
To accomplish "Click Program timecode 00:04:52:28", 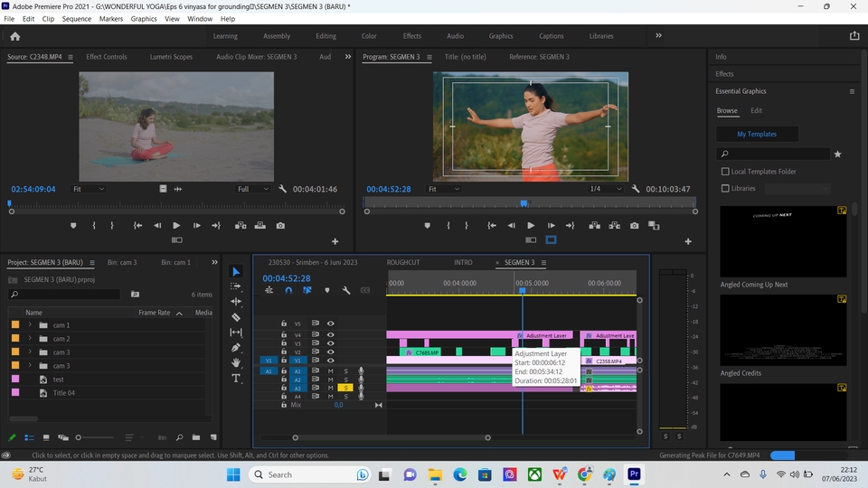I will [389, 189].
